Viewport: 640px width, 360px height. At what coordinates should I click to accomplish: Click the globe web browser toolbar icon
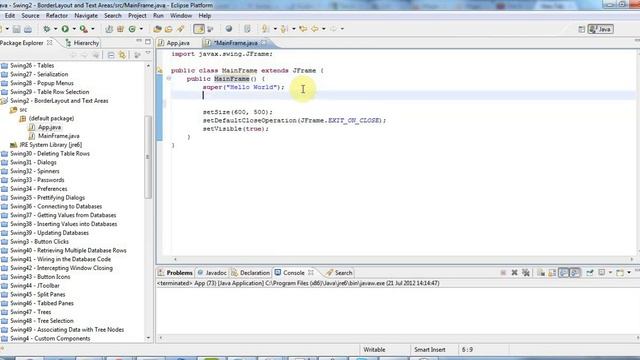[229, 29]
